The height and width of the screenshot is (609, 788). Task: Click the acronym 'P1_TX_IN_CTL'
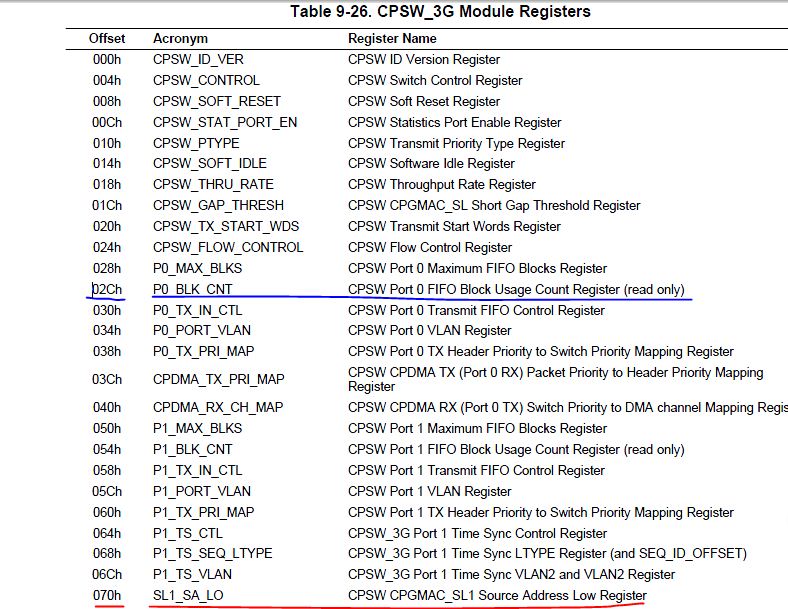click(x=197, y=471)
